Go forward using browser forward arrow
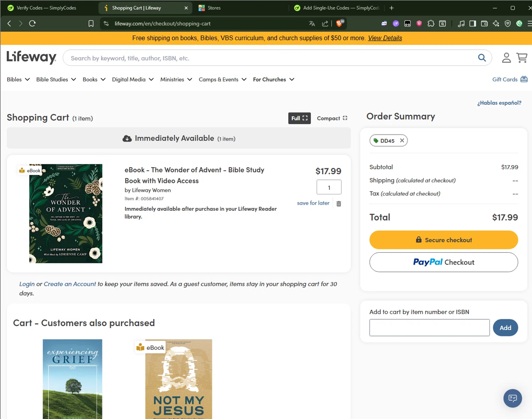Image resolution: width=532 pixels, height=419 pixels. click(21, 23)
